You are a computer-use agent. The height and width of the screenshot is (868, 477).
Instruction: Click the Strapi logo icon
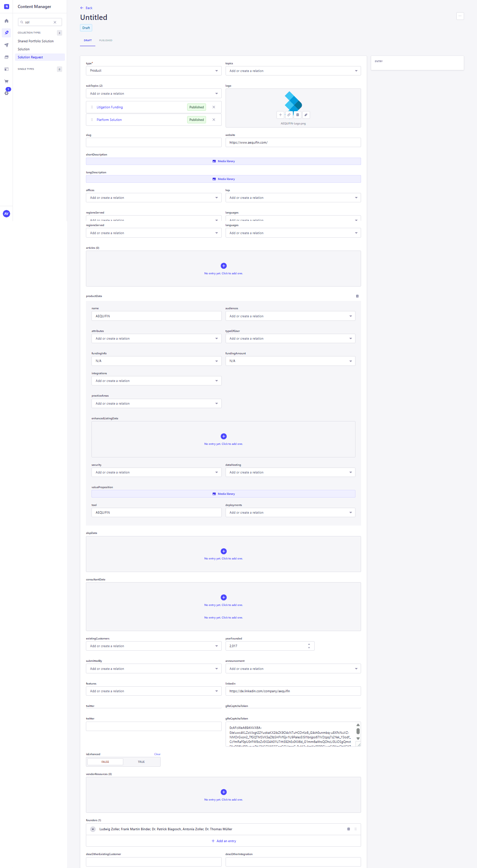[x=6, y=7]
